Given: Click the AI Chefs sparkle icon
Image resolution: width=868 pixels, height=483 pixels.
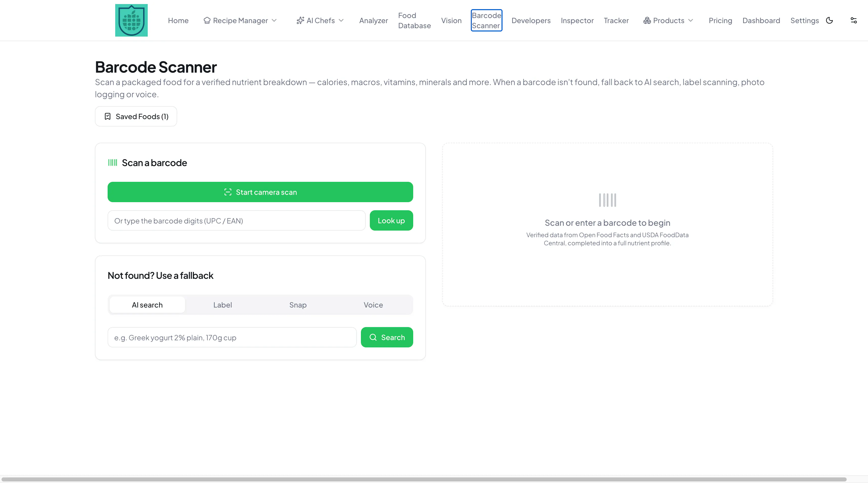Looking at the screenshot, I should (x=300, y=21).
